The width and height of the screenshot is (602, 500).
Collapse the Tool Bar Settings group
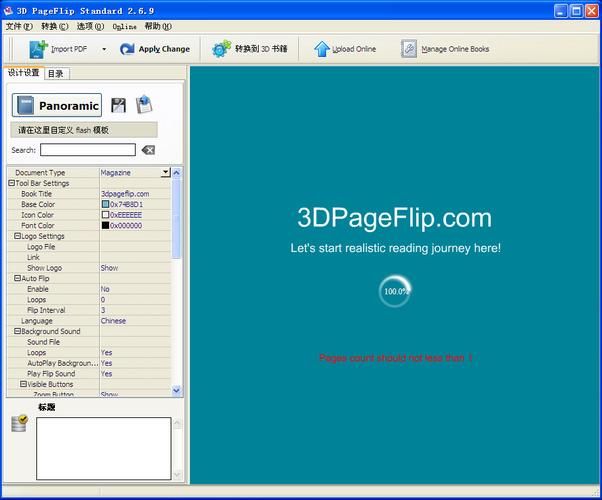pos(12,183)
